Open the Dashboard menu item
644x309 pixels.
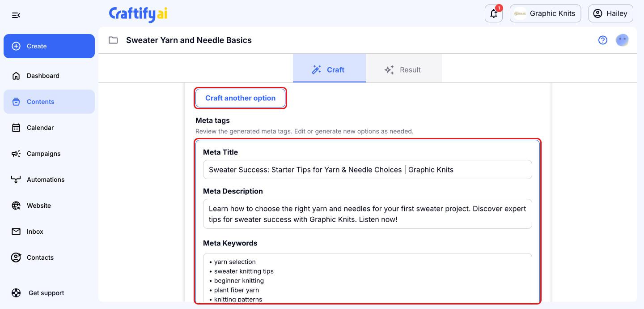(x=49, y=76)
